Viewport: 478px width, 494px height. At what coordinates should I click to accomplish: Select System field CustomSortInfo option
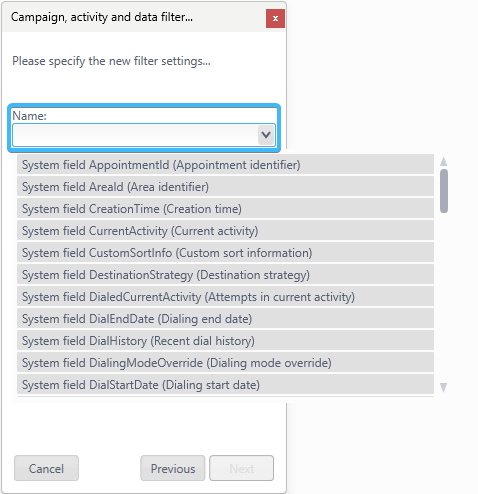(225, 252)
